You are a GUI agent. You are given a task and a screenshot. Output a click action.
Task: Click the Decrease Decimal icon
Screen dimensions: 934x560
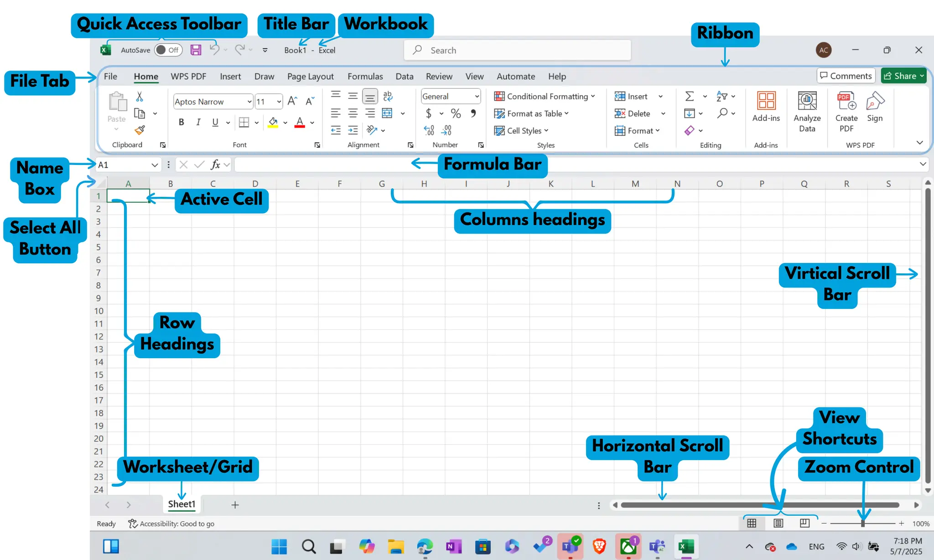click(446, 131)
